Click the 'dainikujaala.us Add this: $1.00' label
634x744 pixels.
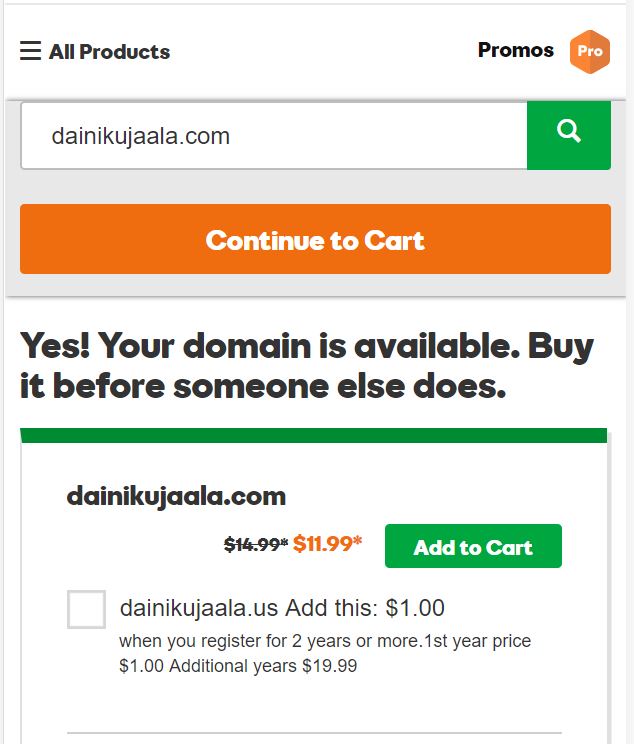(282, 608)
